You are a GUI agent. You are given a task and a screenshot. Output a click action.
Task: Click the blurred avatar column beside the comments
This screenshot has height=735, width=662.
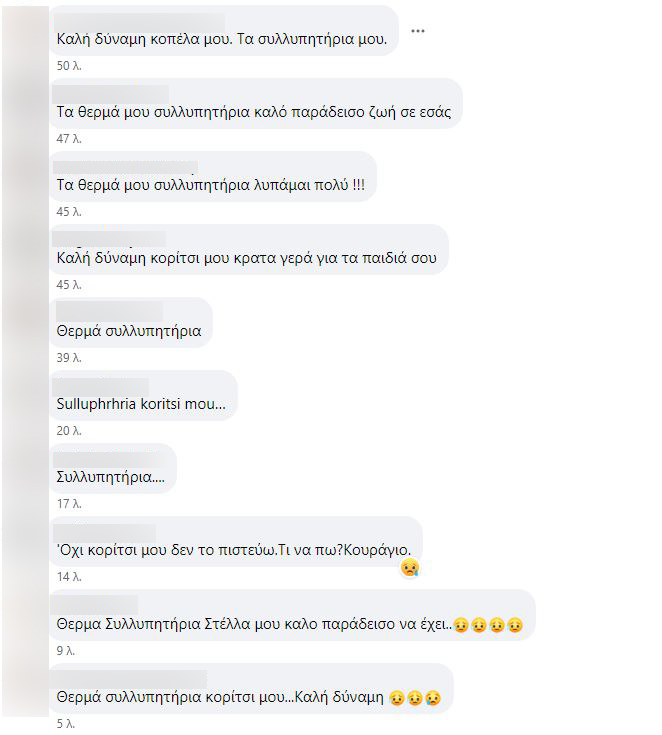click(x=25, y=361)
